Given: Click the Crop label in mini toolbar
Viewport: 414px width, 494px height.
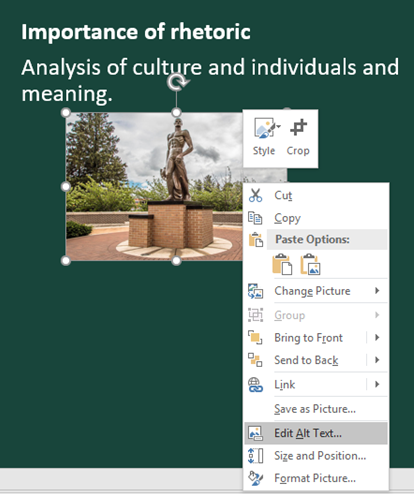Looking at the screenshot, I should [x=298, y=151].
